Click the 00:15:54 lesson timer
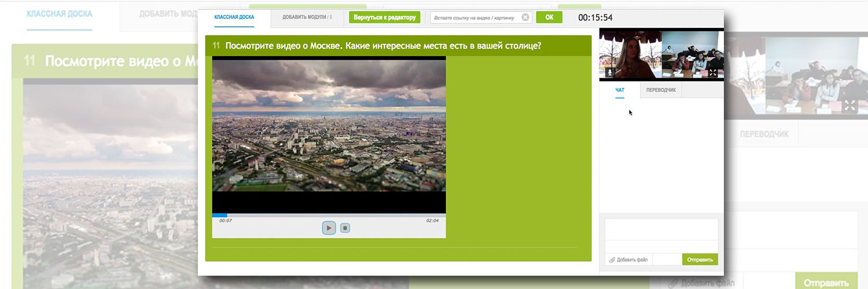This screenshot has width=868, height=289. tap(595, 18)
